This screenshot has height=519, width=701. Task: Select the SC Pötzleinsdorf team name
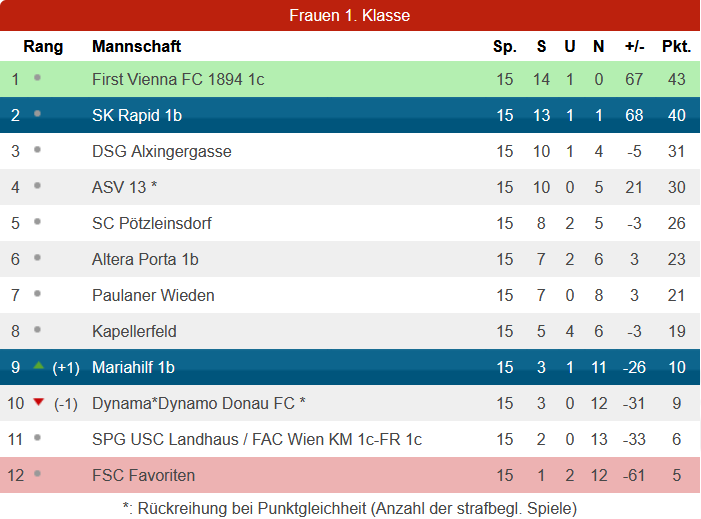tap(152, 224)
